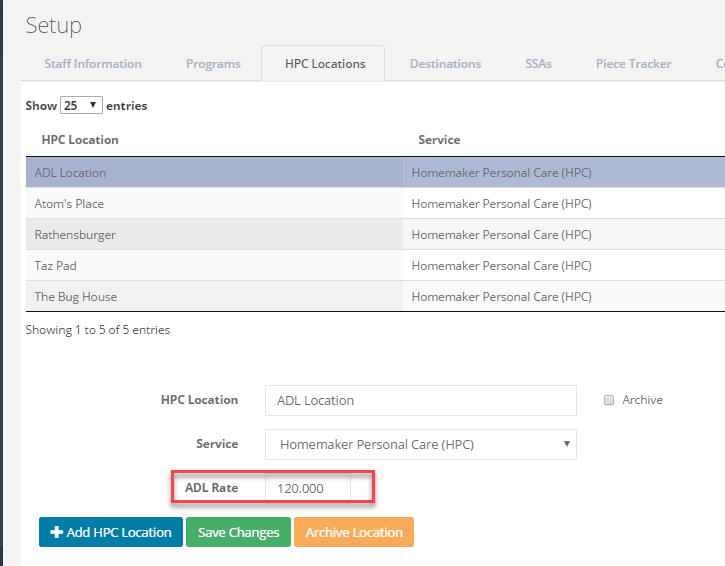Click the HPC Location name input field

click(x=421, y=400)
